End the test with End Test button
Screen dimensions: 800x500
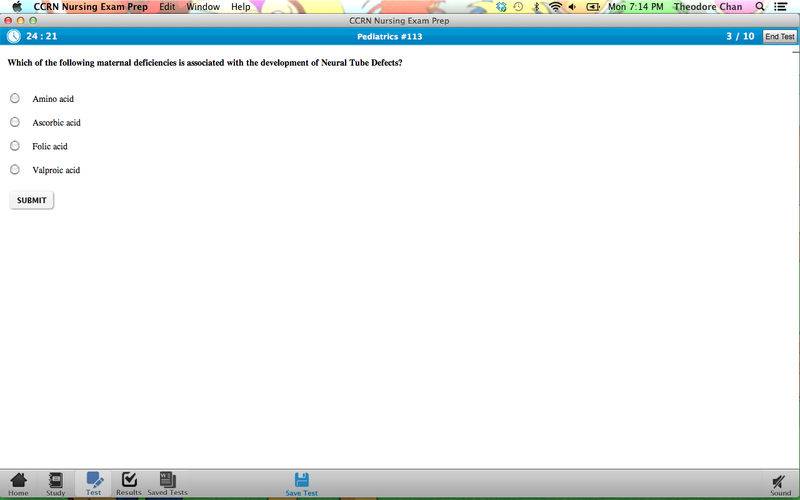click(780, 36)
